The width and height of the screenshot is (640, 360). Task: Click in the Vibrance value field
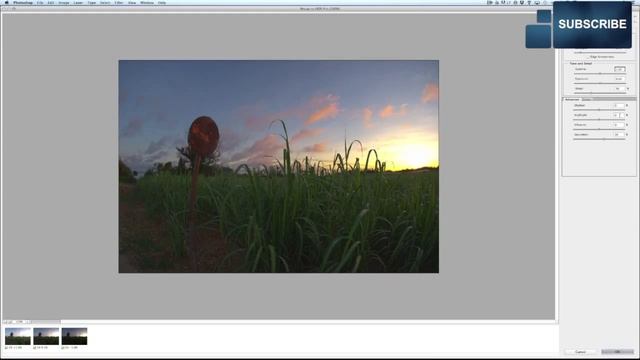coord(619,125)
